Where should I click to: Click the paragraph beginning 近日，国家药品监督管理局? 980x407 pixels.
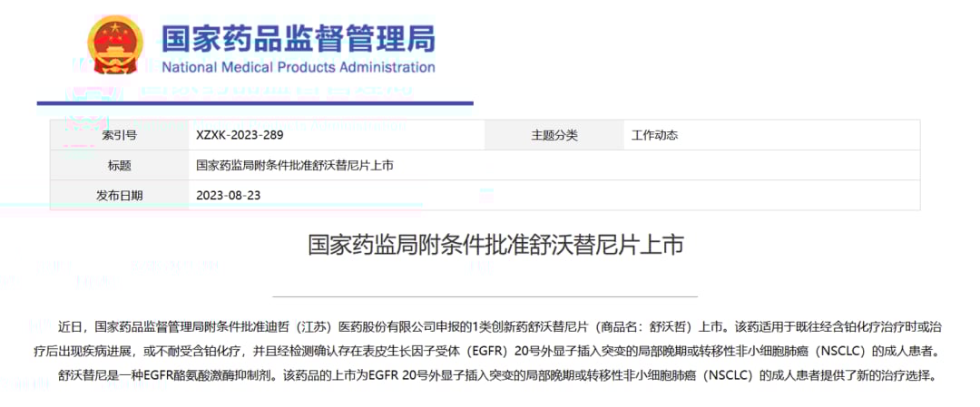(x=486, y=339)
